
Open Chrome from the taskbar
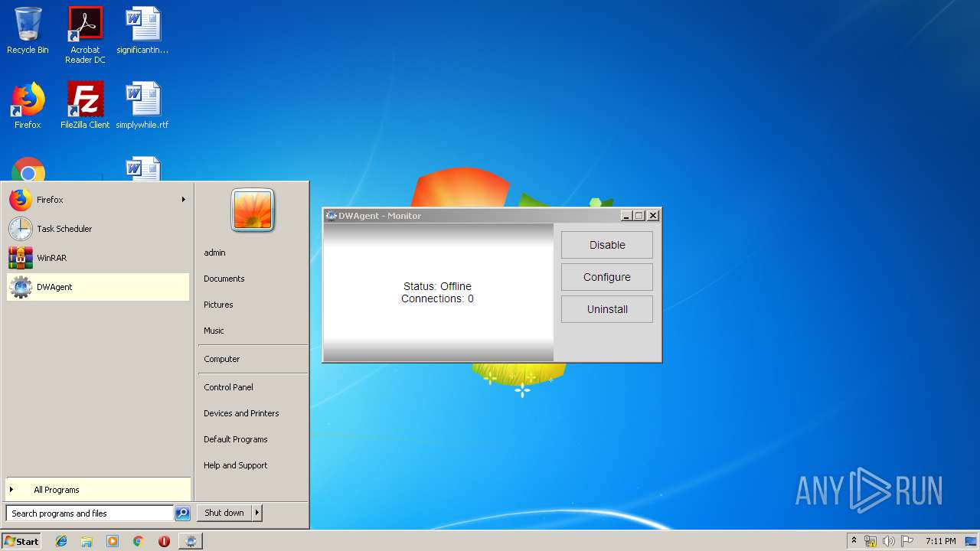138,541
